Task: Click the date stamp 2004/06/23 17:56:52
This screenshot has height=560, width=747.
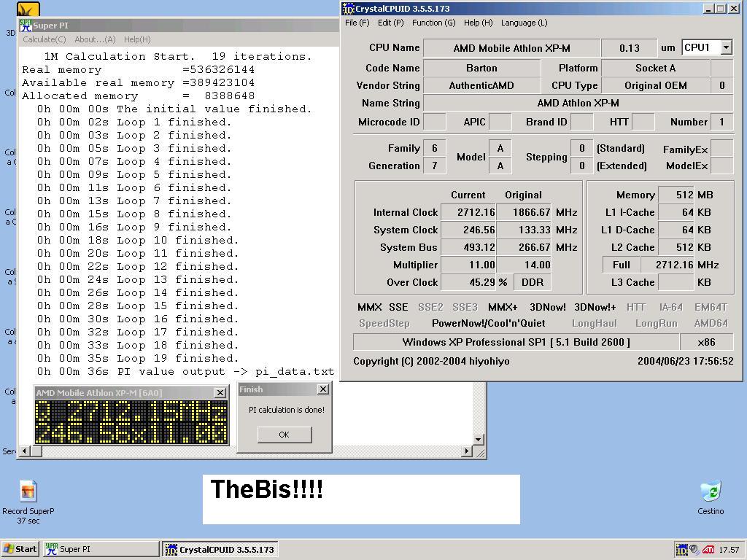Action: point(685,361)
